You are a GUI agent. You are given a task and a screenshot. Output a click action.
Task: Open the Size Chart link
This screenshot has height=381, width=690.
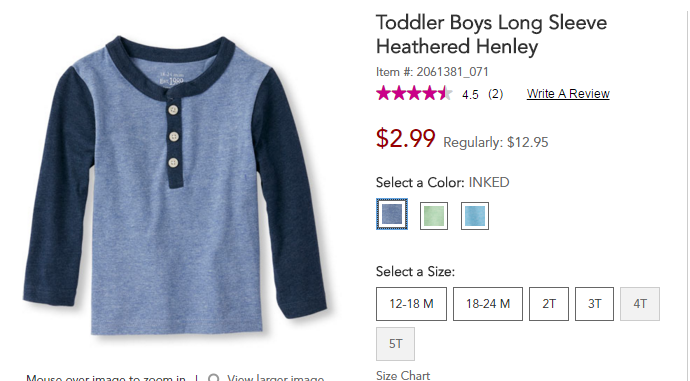click(403, 376)
